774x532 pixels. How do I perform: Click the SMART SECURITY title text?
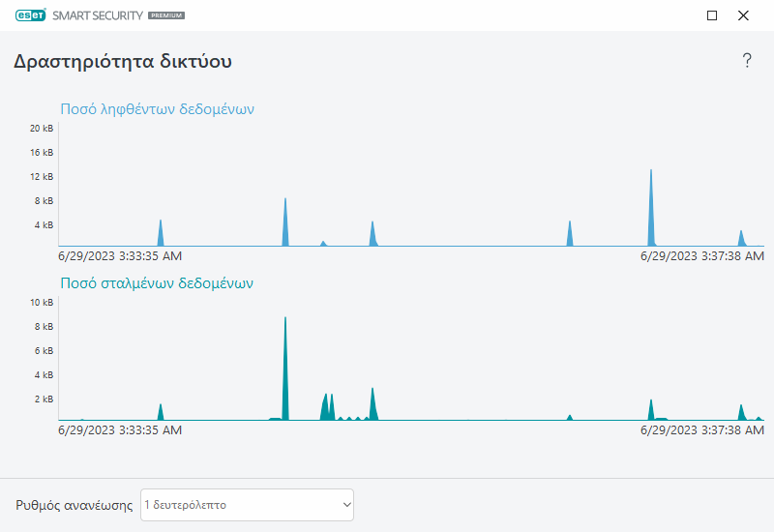coord(96,16)
